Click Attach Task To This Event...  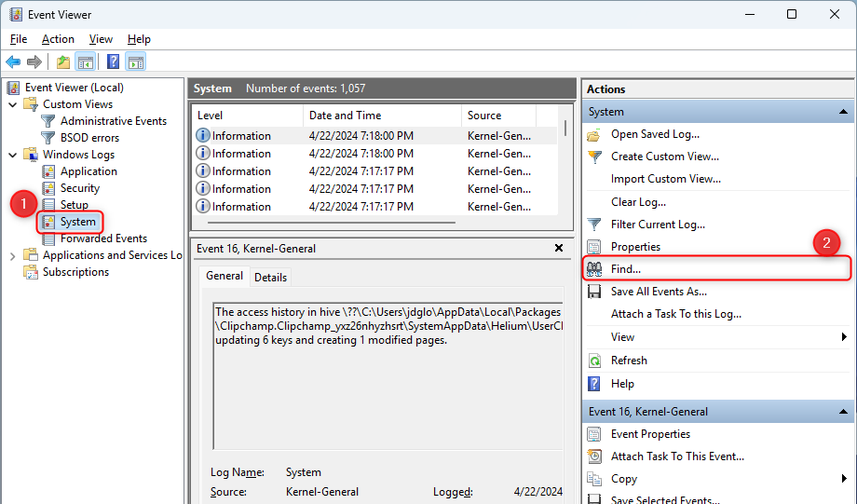click(x=677, y=456)
